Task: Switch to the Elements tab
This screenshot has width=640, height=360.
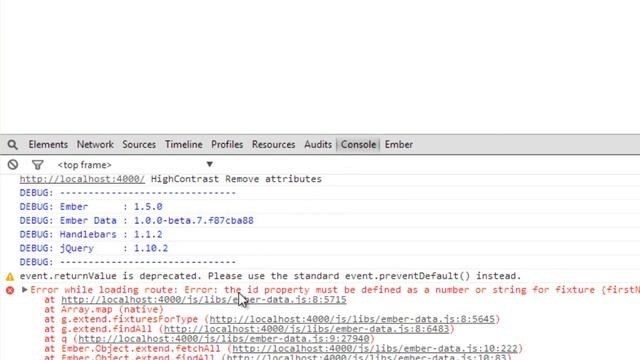Action: 48,144
